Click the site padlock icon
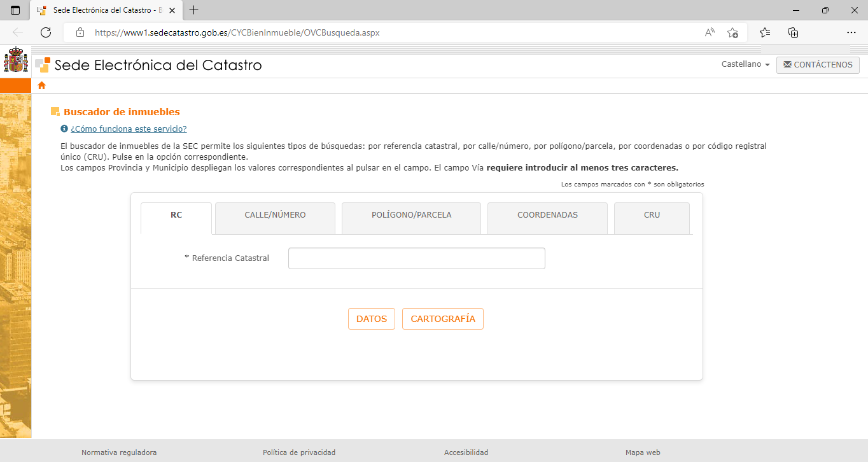The image size is (868, 462). click(80, 32)
